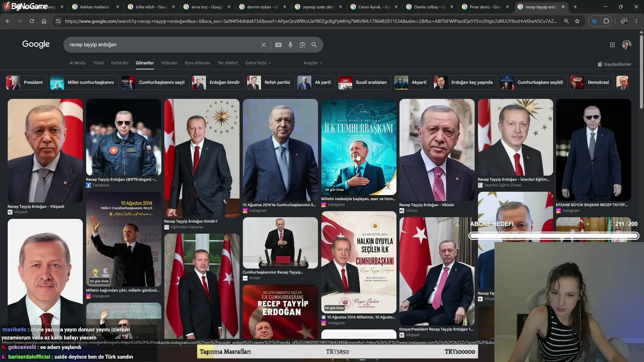This screenshot has width=644, height=362.
Task: Open the browser home page
Action: (44, 21)
